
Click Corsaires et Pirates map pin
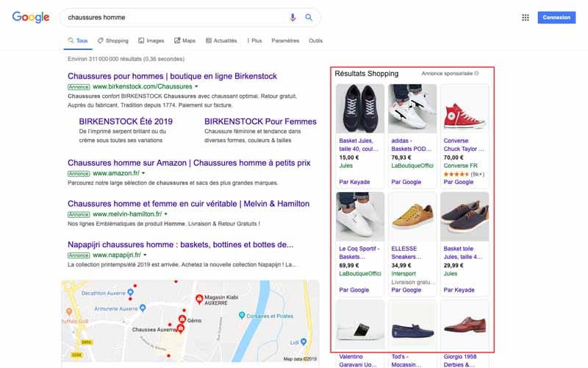[x=242, y=316]
